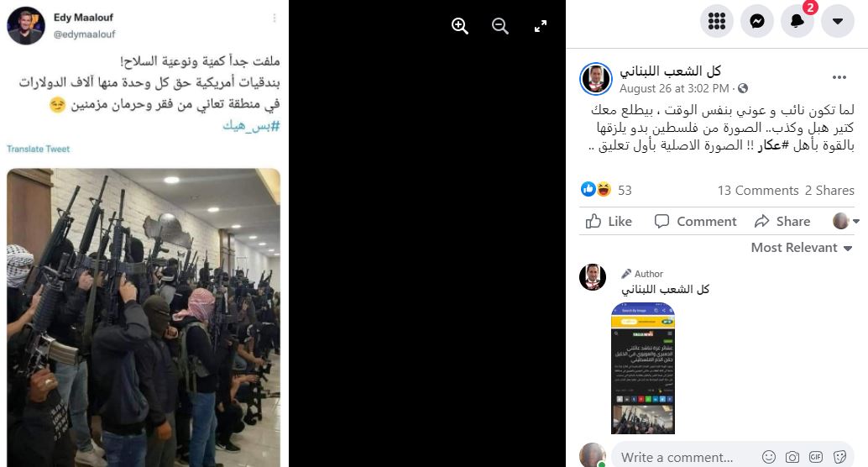Open notifications bell with 2 alerts
Viewport: 868px width, 467px height.
pyautogui.click(x=797, y=21)
